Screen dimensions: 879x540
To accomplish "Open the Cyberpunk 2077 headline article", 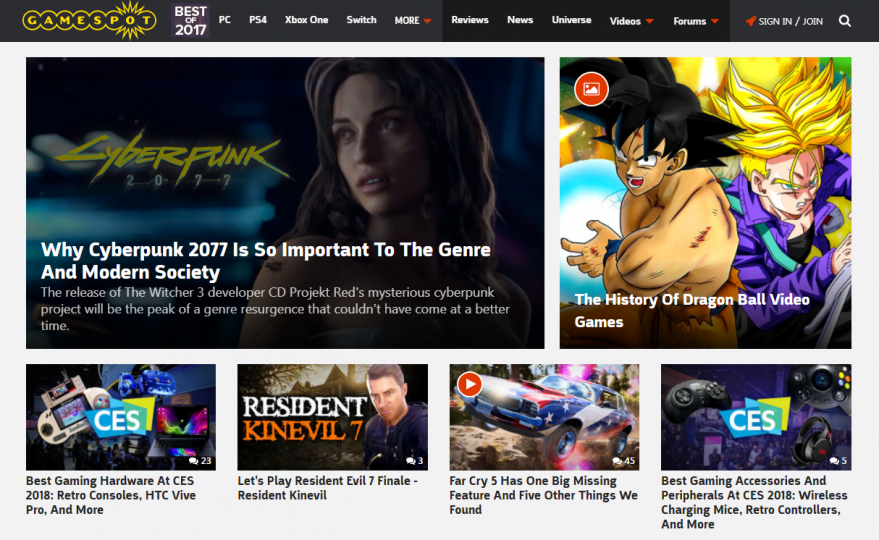I will coord(266,261).
